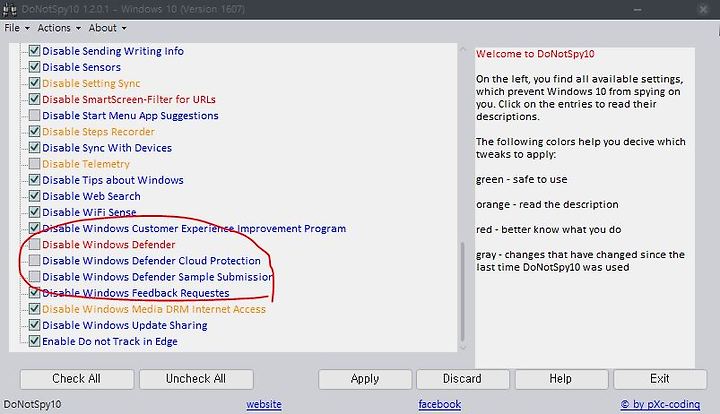
Task: Open the File menu
Action: coord(17,28)
